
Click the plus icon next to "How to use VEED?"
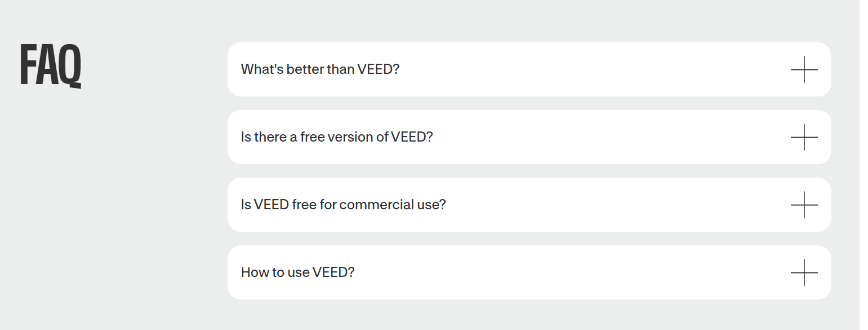point(804,272)
